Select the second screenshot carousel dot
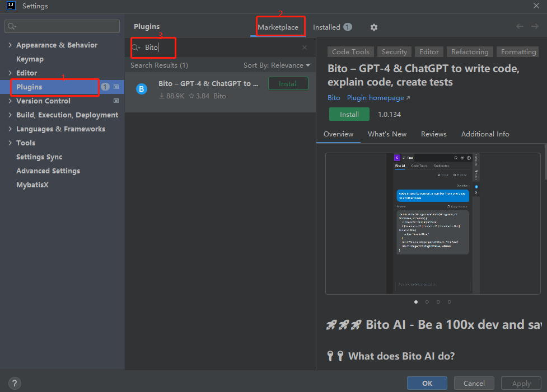 (x=427, y=302)
